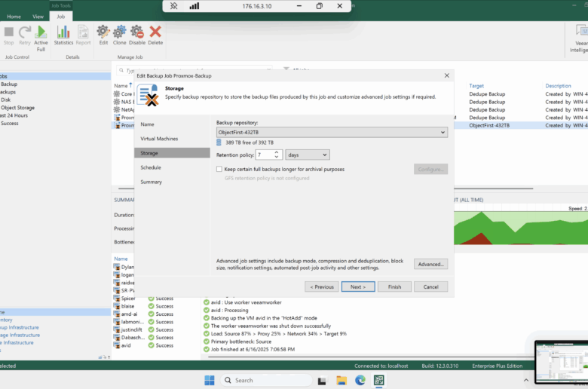The width and height of the screenshot is (588, 389).
Task: Click the Retry job icon
Action: [x=25, y=32]
